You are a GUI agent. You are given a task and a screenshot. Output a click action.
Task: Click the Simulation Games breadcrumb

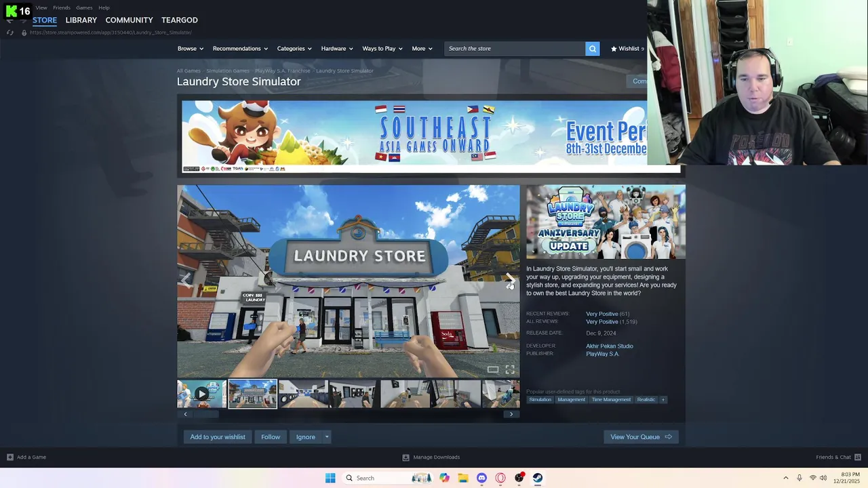point(228,71)
